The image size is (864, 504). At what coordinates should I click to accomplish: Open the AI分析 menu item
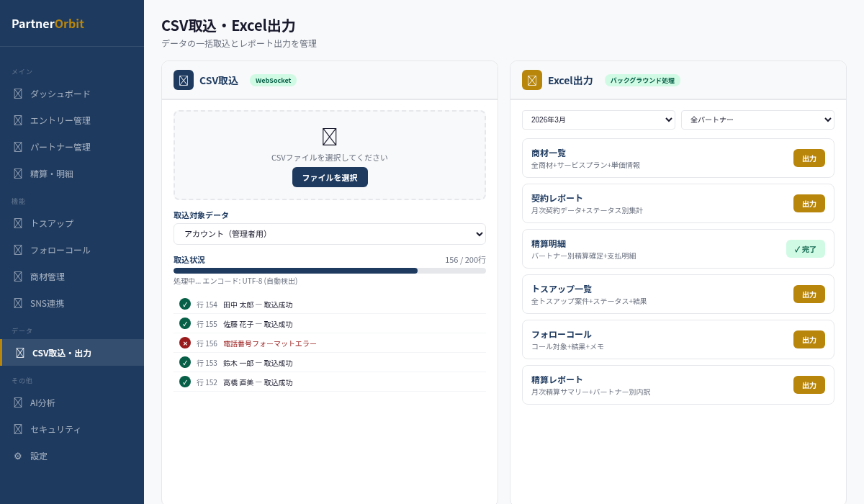[x=42, y=402]
